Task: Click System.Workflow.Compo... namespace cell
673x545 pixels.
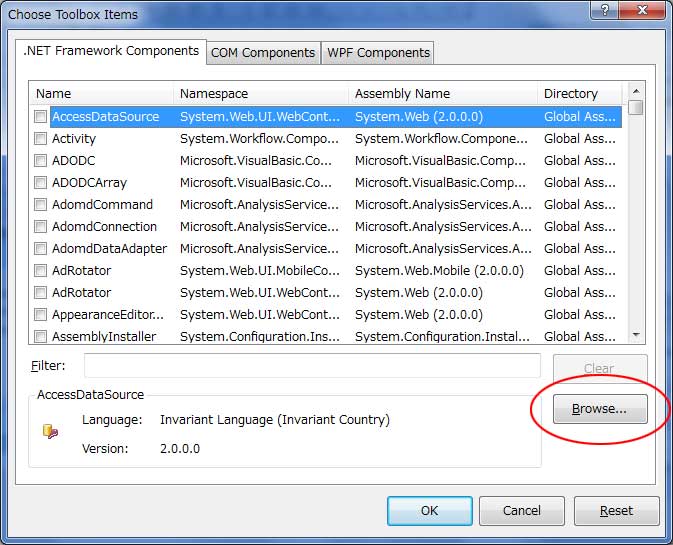Action: pos(259,139)
